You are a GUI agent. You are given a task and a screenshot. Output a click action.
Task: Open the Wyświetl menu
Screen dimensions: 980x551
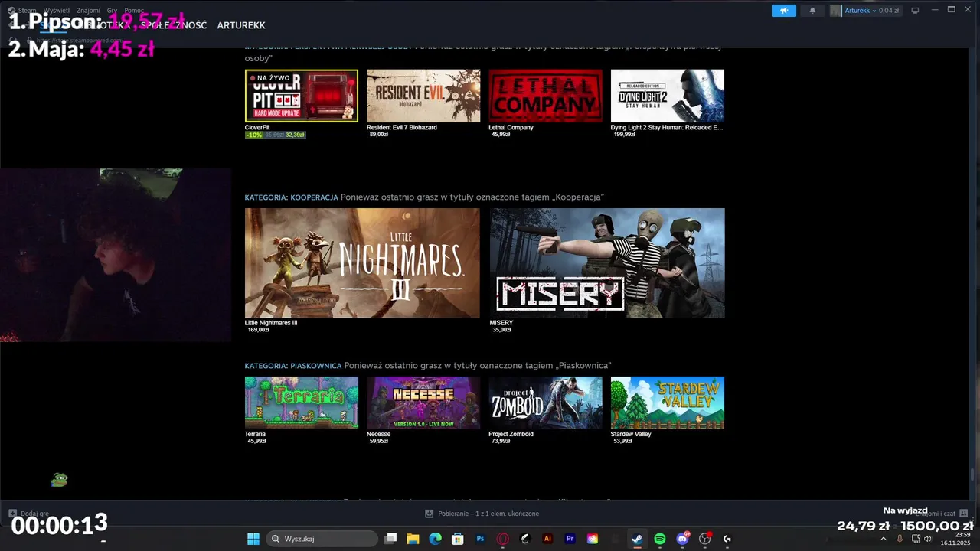click(56, 11)
